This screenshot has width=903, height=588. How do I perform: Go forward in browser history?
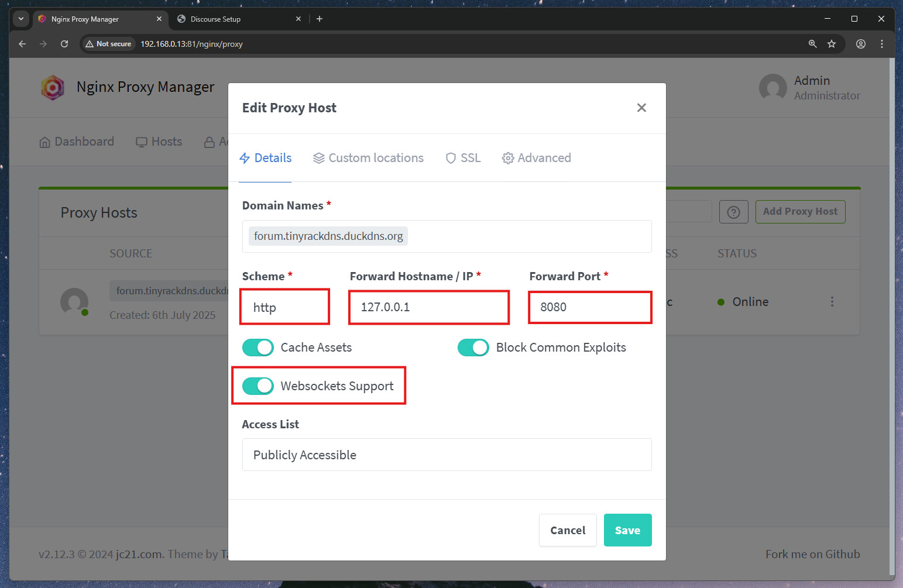43,44
